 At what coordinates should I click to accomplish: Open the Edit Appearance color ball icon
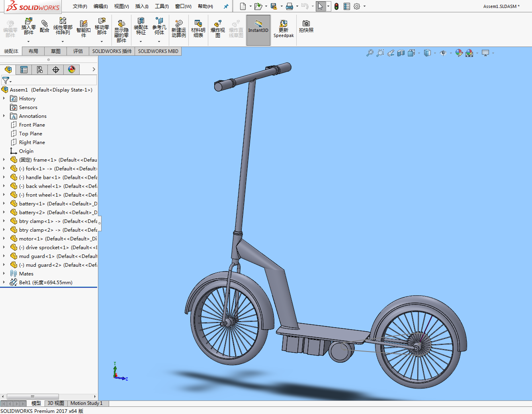click(x=459, y=53)
